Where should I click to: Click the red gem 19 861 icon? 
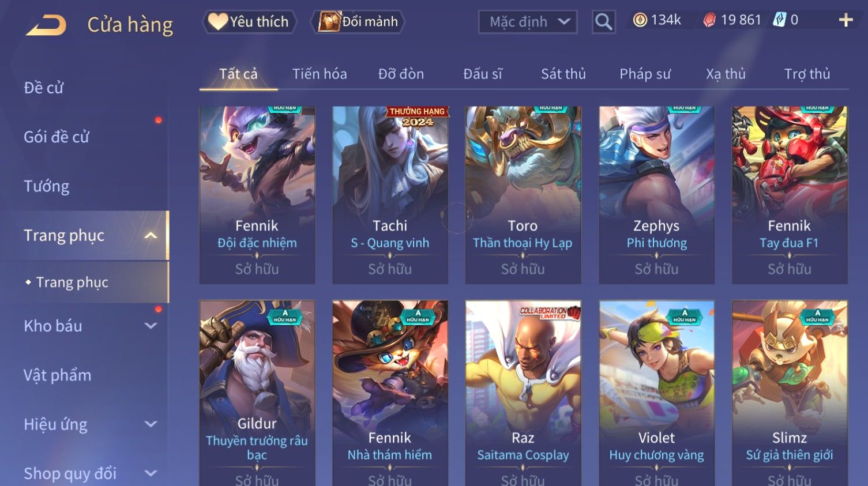(709, 20)
